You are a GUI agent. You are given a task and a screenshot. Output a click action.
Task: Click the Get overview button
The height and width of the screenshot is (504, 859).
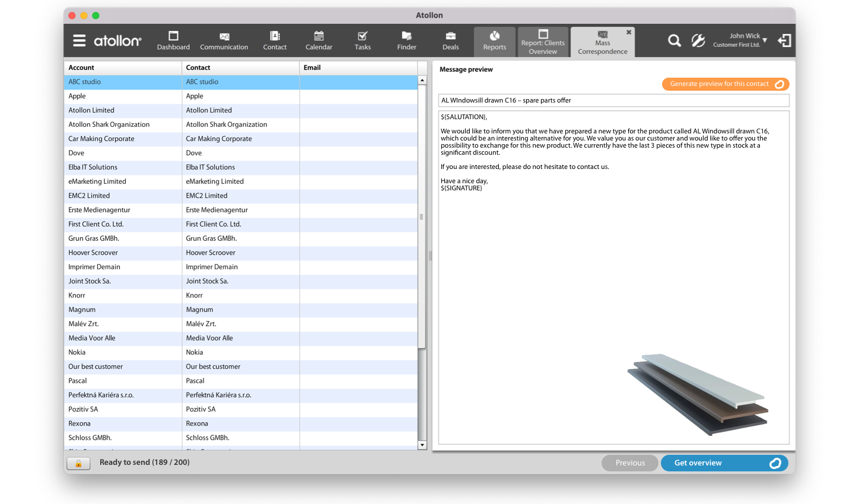click(x=724, y=463)
